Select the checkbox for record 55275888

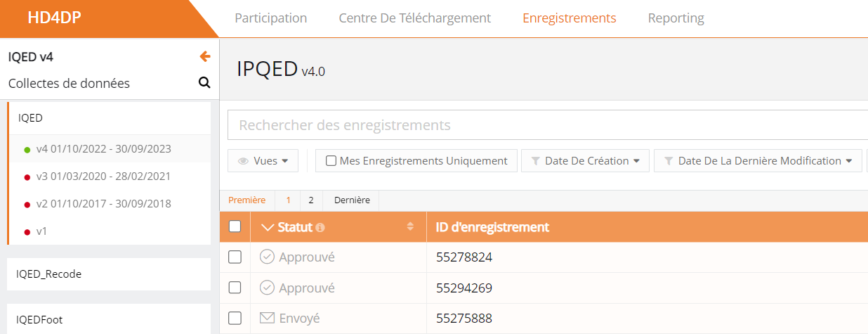235,318
